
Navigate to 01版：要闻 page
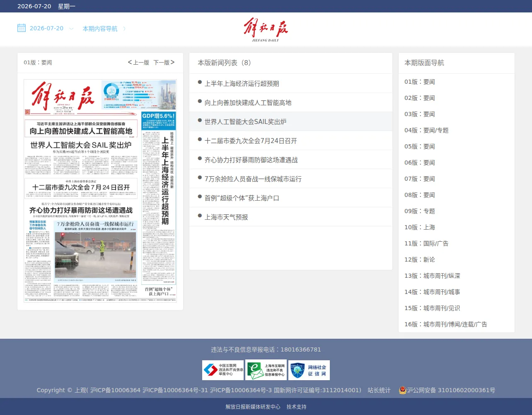(x=420, y=82)
